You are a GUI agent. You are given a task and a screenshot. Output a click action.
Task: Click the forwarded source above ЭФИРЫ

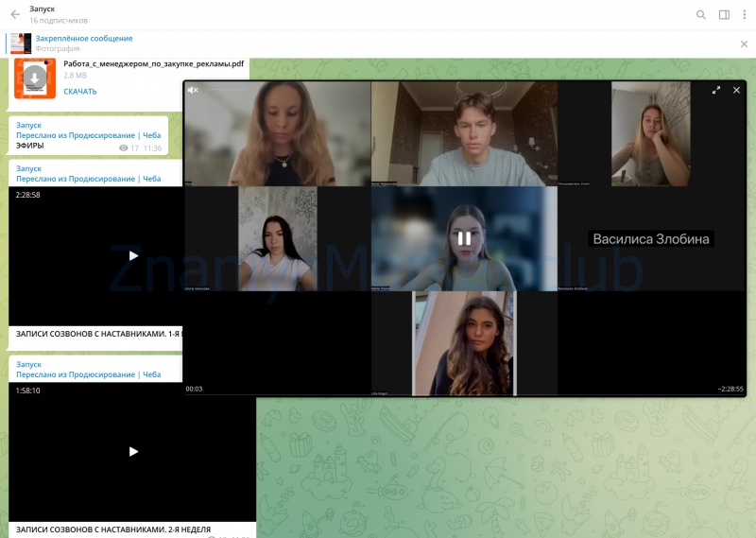(88, 136)
